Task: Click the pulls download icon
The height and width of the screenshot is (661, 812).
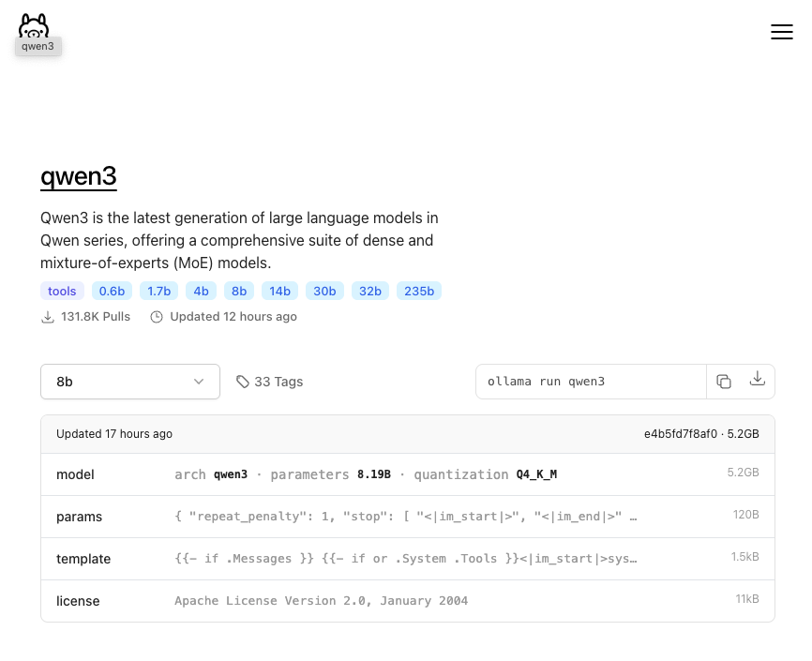Action: click(48, 317)
